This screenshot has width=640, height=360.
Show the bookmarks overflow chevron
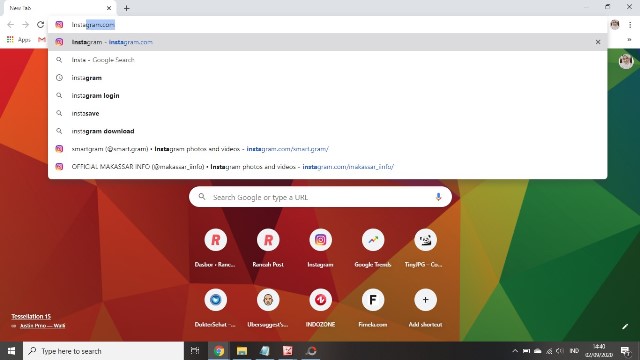tap(629, 40)
